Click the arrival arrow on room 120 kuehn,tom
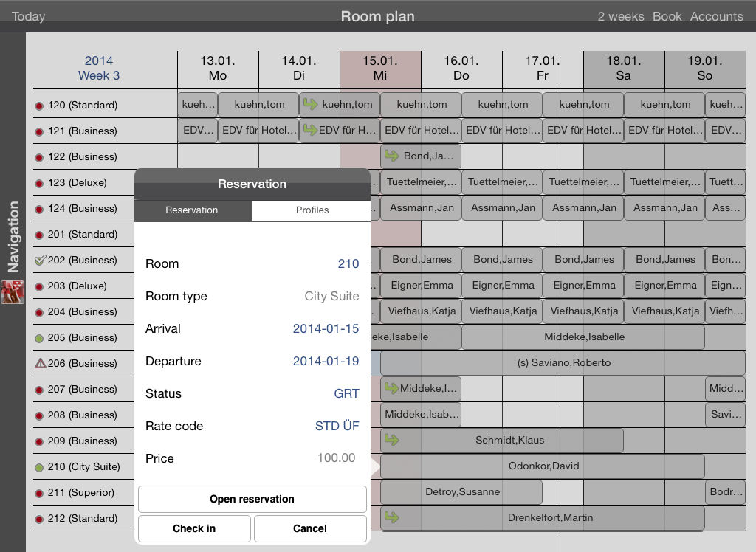 (x=310, y=104)
